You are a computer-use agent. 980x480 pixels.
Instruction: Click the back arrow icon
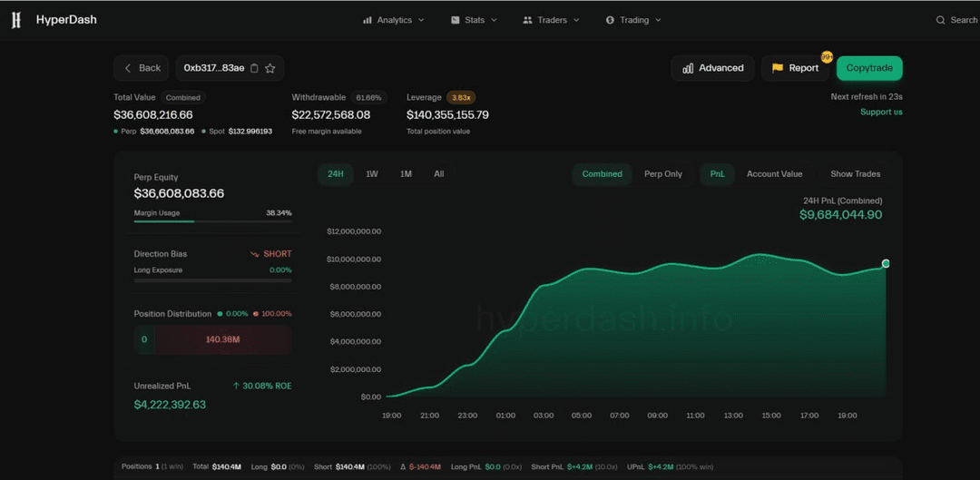tap(129, 68)
